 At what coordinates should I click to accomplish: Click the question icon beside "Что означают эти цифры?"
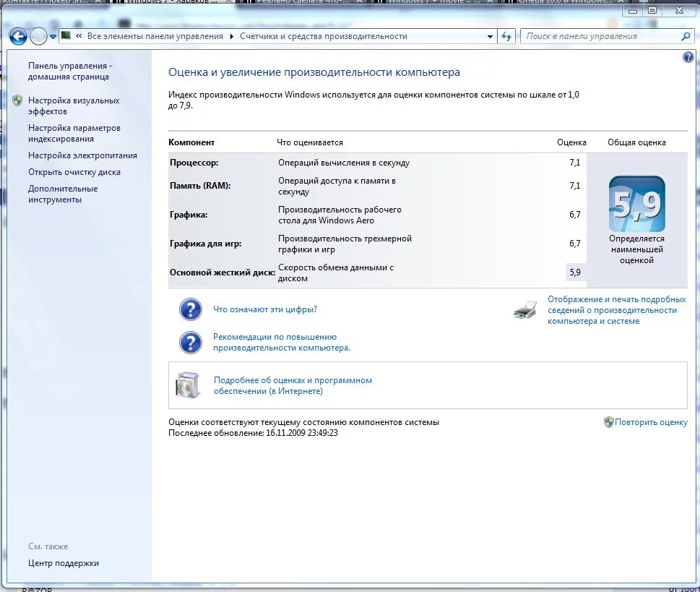191,309
